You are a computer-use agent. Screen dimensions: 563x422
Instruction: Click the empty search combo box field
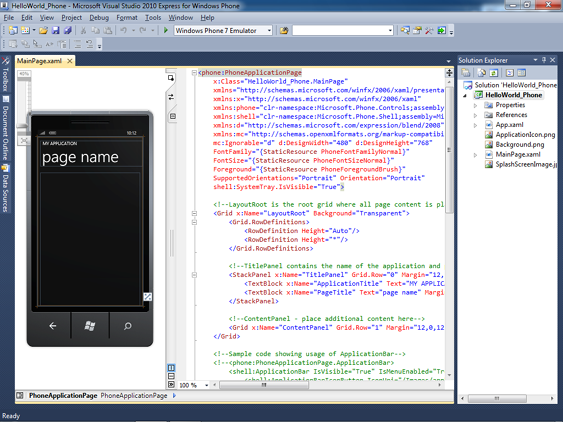343,31
